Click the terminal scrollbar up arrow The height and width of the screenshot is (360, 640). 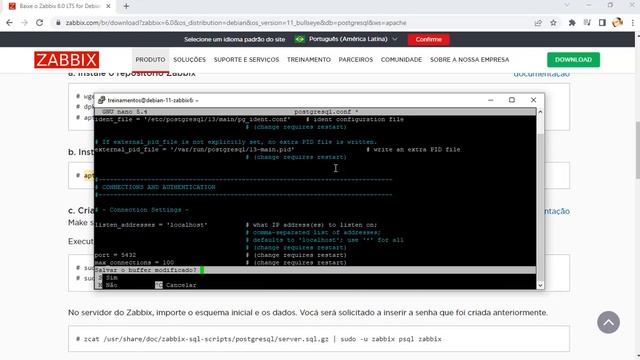[x=540, y=112]
